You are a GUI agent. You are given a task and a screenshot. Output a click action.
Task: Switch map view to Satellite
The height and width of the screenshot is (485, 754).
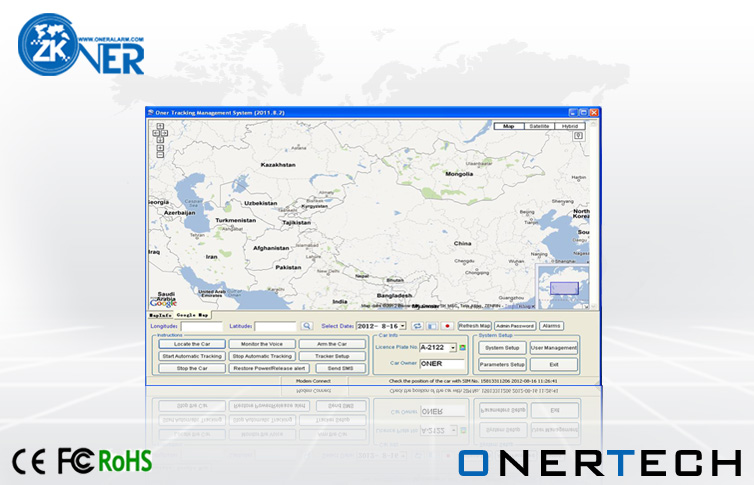coord(539,126)
